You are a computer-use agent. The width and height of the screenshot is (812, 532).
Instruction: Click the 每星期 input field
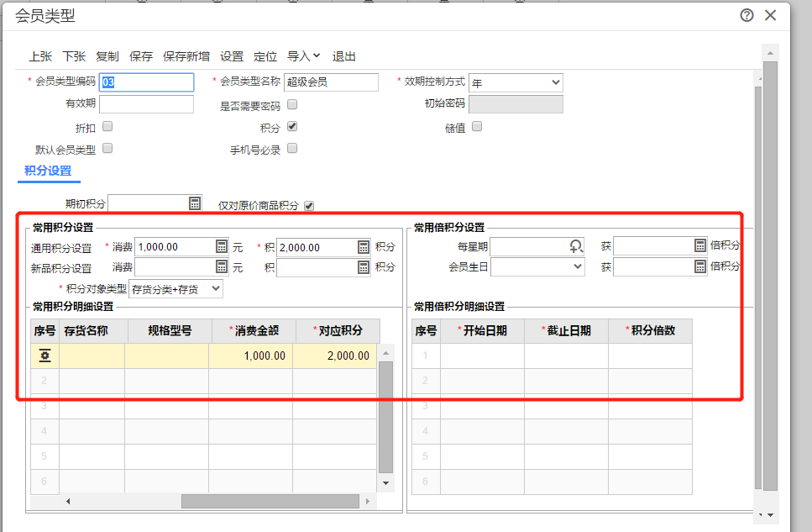pos(529,246)
